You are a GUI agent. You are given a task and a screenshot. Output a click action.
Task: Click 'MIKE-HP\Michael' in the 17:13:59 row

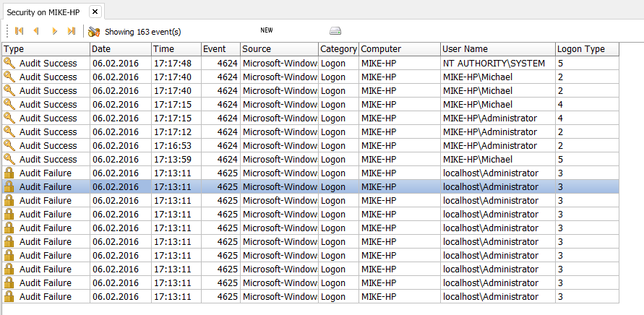click(x=478, y=160)
